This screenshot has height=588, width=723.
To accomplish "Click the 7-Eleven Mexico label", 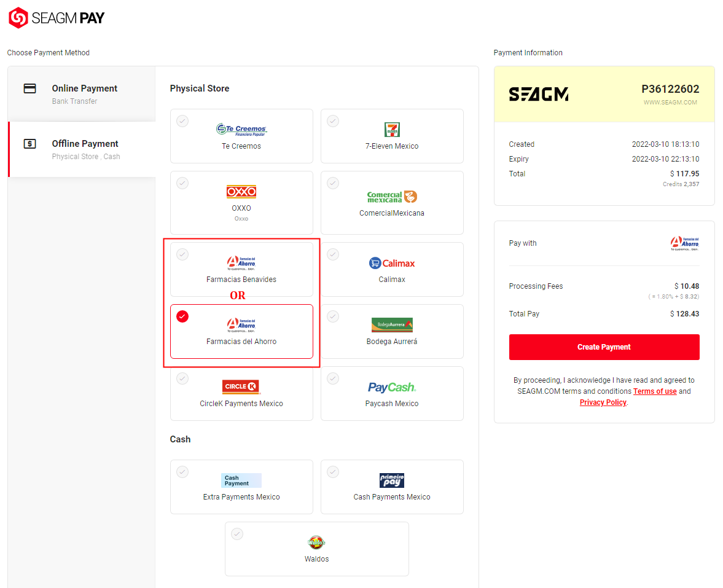I will coord(392,146).
